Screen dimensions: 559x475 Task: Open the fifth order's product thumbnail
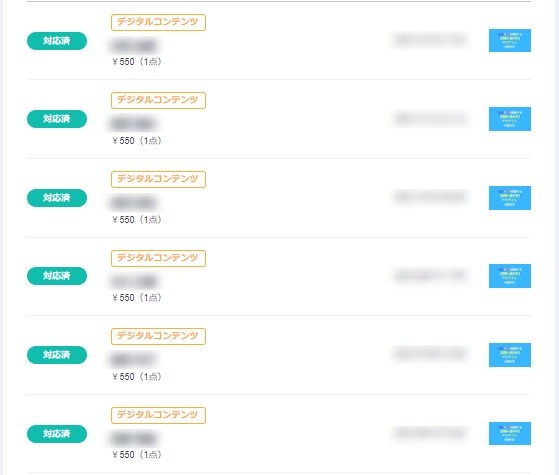[x=509, y=355]
